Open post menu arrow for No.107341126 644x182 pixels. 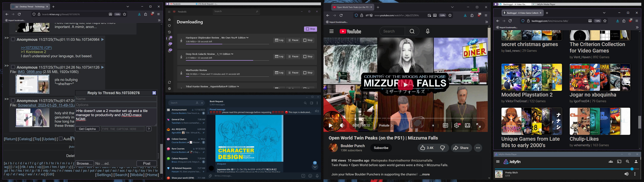point(103,67)
